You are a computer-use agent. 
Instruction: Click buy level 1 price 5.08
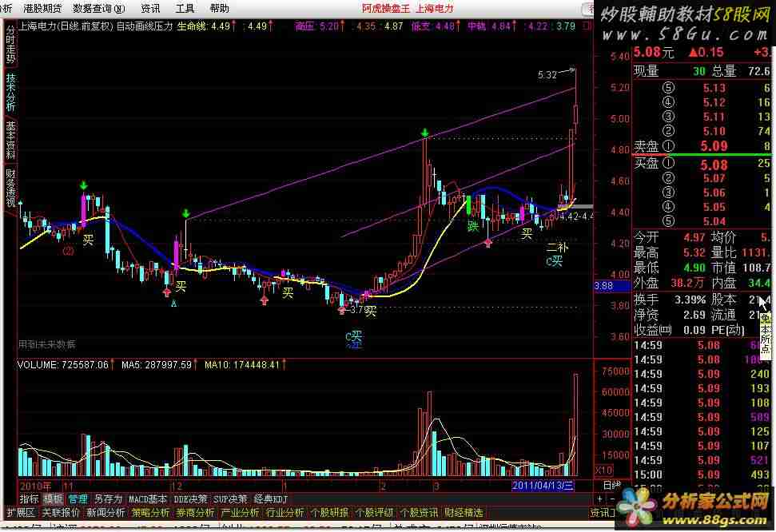[714, 165]
